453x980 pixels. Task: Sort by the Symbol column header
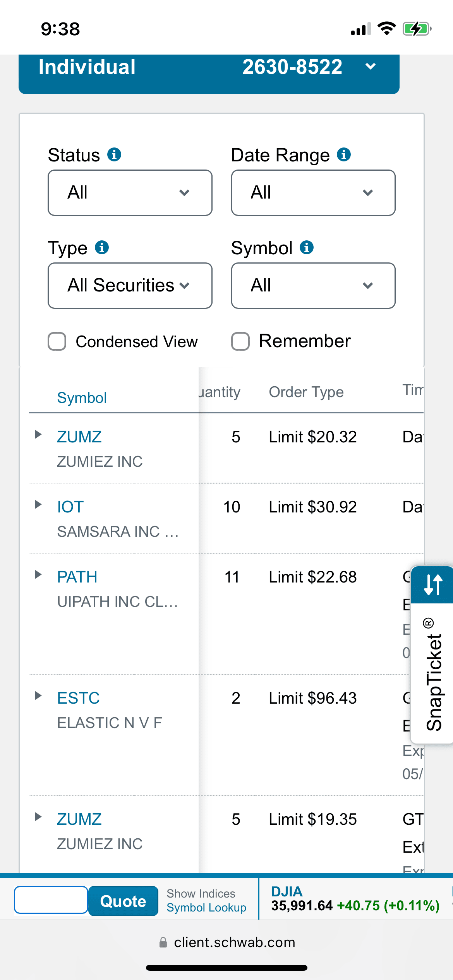click(82, 398)
